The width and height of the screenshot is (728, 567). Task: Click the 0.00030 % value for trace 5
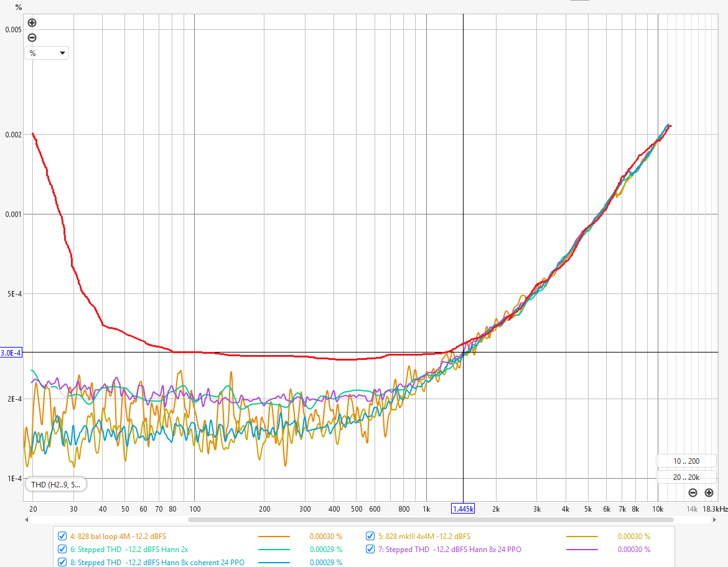[634, 537]
